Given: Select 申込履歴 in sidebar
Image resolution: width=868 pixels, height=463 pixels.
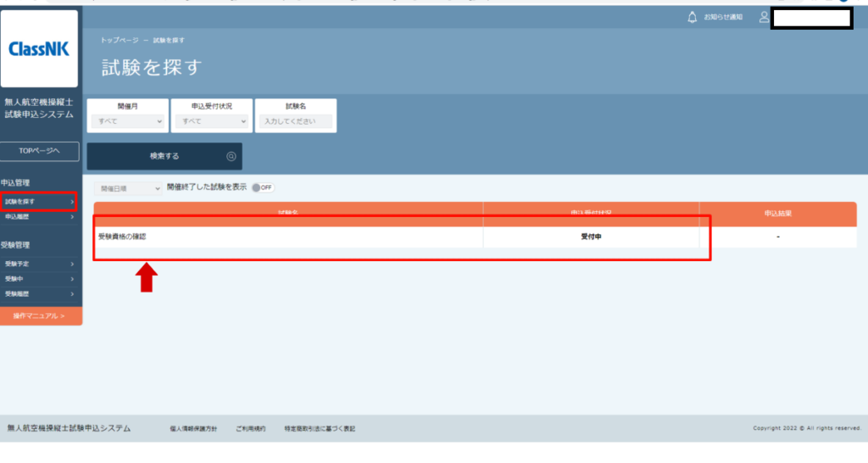Looking at the screenshot, I should [x=38, y=217].
